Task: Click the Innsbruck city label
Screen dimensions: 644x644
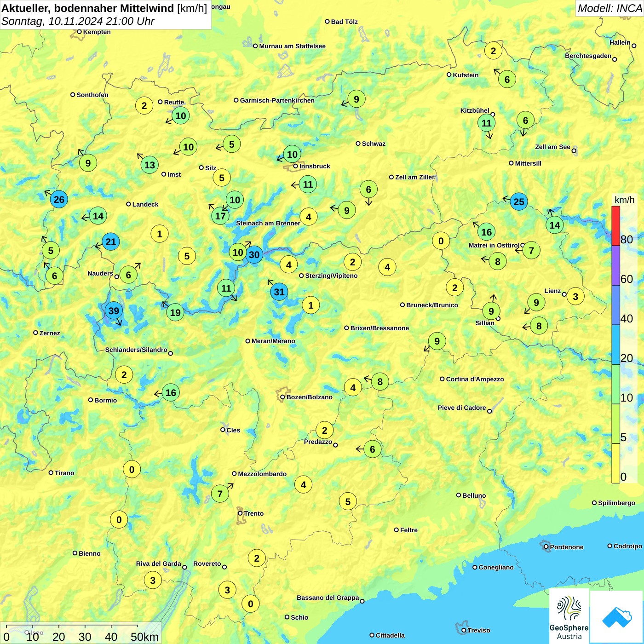Action: pos(315,166)
